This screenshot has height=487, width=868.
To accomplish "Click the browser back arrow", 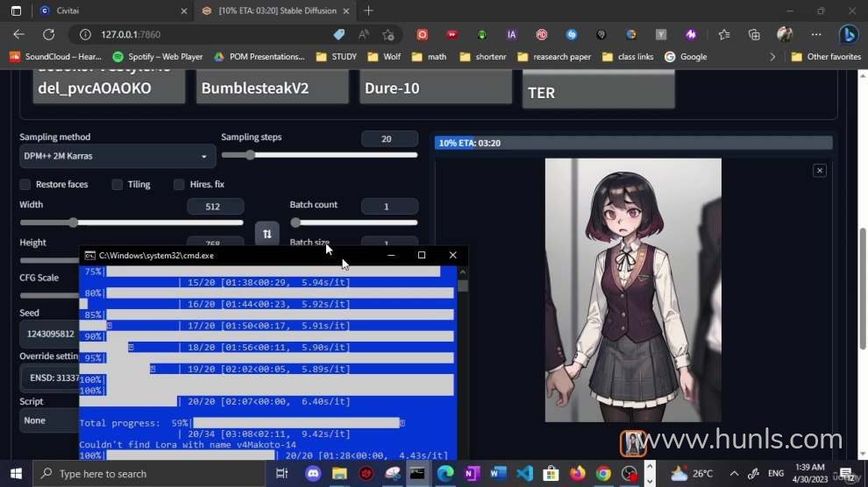I will point(18,34).
